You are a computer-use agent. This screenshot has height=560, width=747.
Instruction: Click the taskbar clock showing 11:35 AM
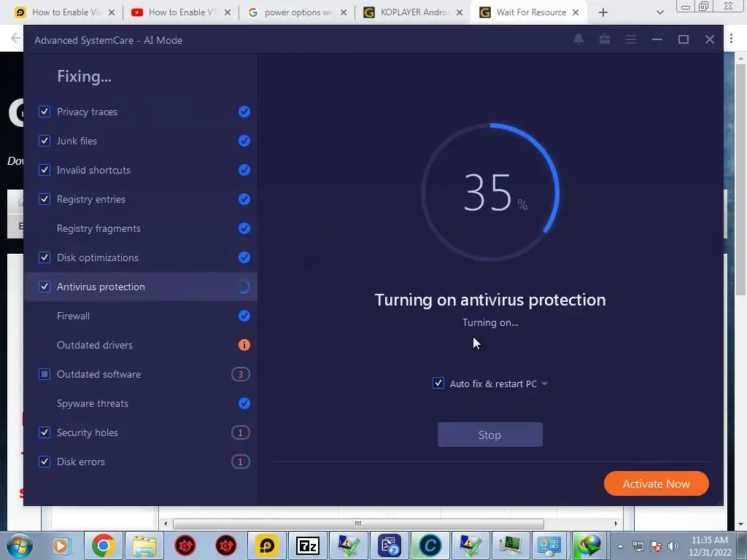coord(710,546)
